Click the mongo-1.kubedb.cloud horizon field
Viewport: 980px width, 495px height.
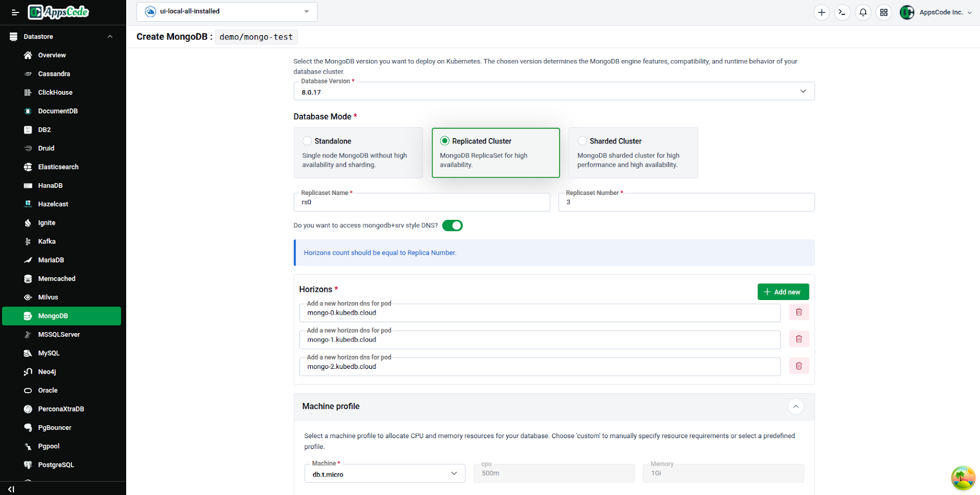pos(540,340)
